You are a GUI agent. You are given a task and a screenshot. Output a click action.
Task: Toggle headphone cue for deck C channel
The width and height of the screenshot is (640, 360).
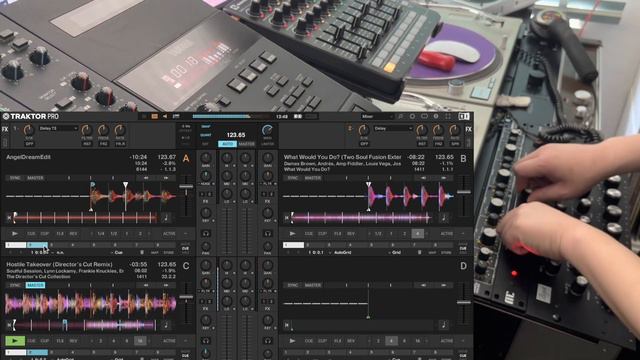pyautogui.click(x=206, y=340)
